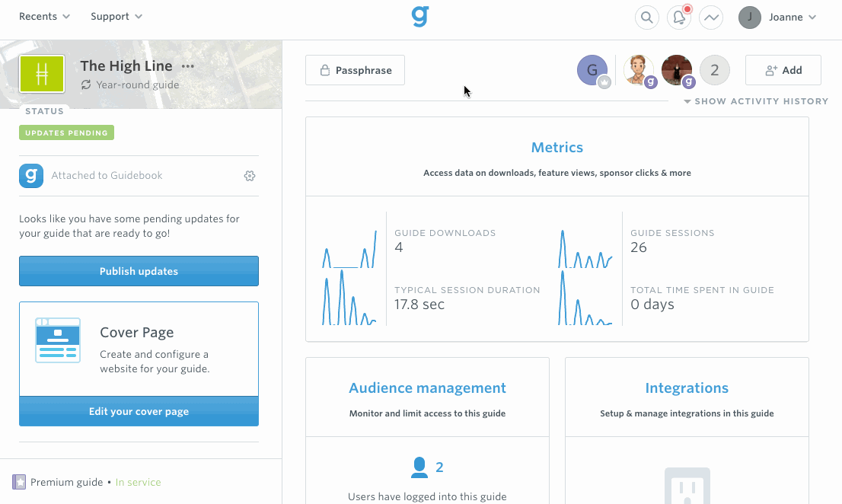The width and height of the screenshot is (842, 504).
Task: Open the gear settings for Attached to Guidebook
Action: click(250, 176)
